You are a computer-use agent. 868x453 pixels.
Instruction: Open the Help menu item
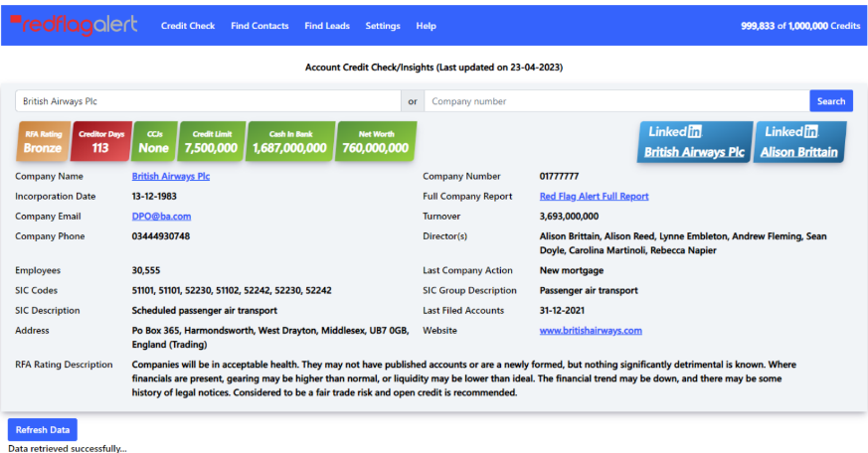[426, 26]
